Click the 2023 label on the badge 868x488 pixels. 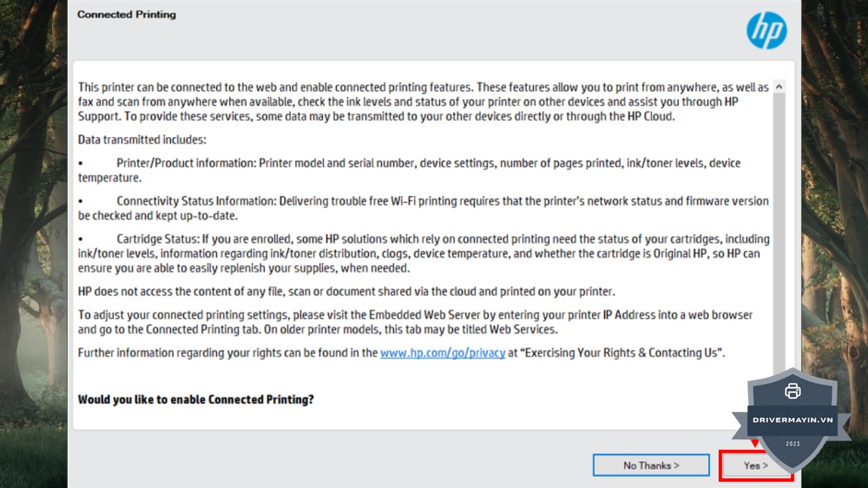click(x=792, y=444)
